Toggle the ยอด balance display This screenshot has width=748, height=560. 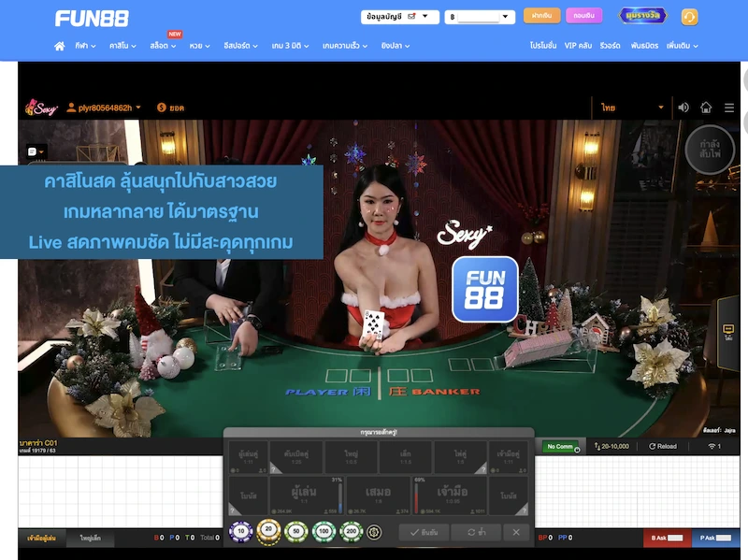pos(168,106)
